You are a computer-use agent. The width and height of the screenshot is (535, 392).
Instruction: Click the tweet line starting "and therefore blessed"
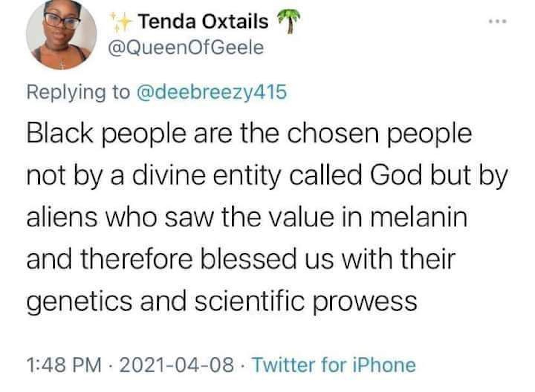coord(241,259)
